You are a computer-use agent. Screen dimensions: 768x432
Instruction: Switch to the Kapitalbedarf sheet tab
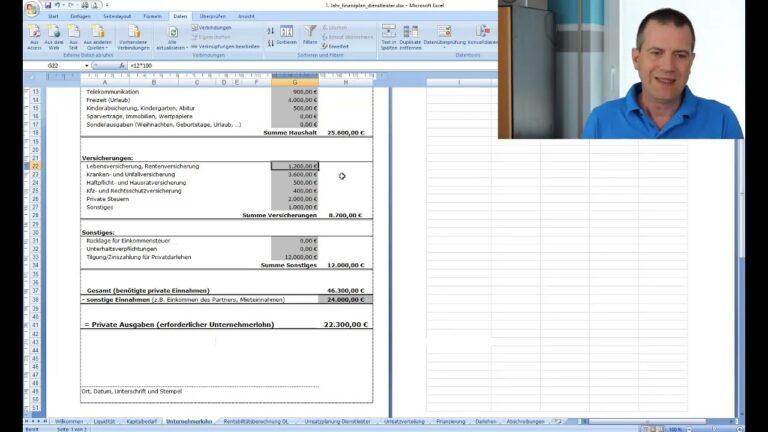pyautogui.click(x=141, y=422)
